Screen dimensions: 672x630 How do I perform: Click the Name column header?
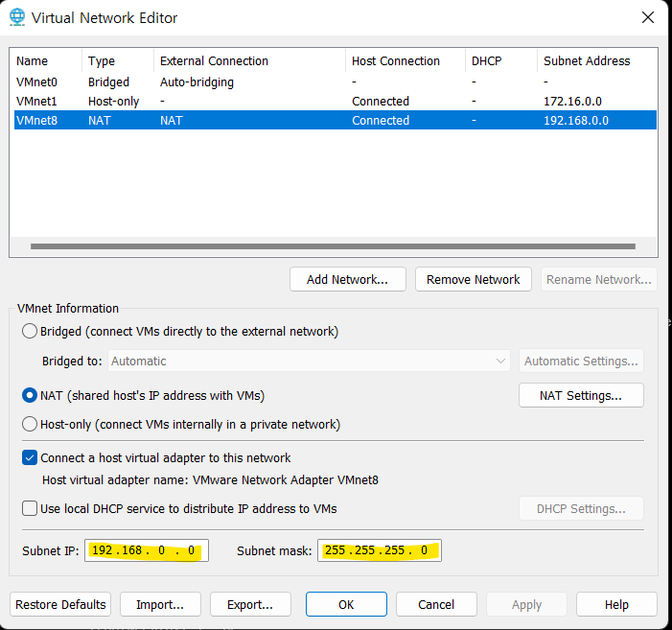point(47,60)
